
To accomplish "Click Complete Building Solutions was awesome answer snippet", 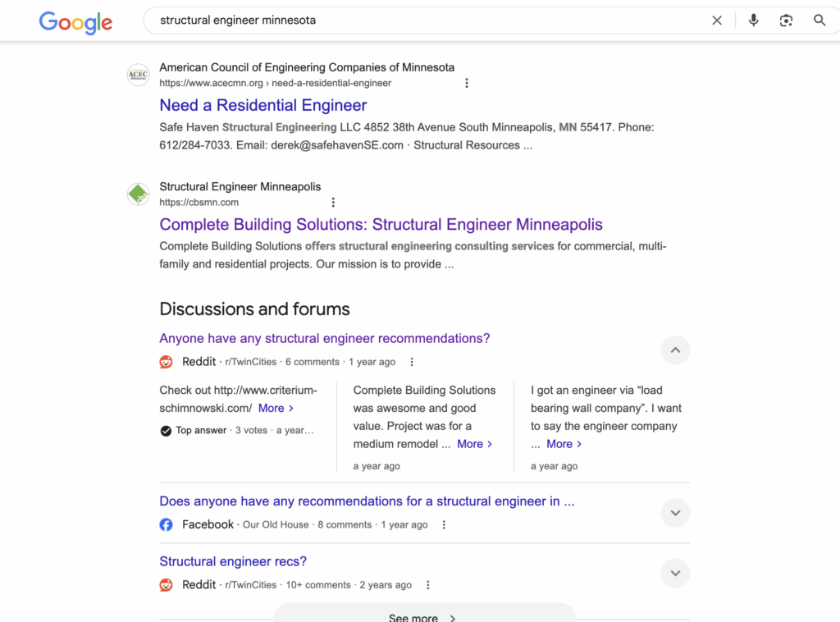I will (424, 417).
